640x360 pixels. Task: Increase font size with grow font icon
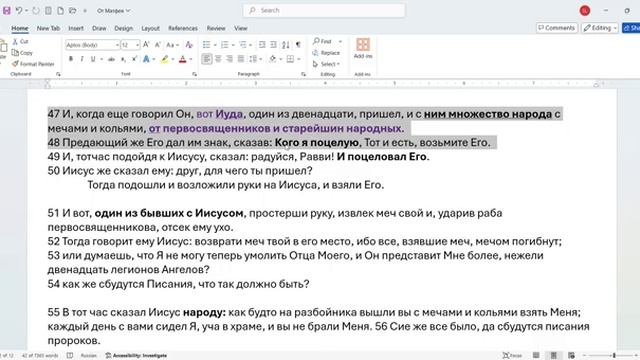pyautogui.click(x=146, y=44)
